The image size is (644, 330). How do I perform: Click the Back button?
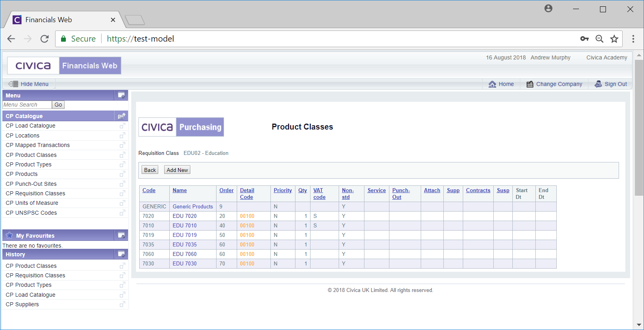click(x=150, y=170)
